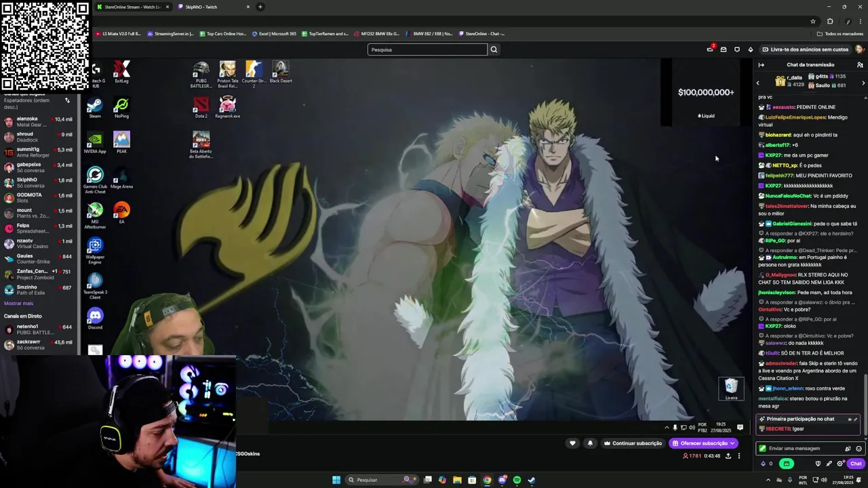This screenshot has width=868, height=488.
Task: Click the taskbar Pesquisar search box
Action: click(x=382, y=480)
